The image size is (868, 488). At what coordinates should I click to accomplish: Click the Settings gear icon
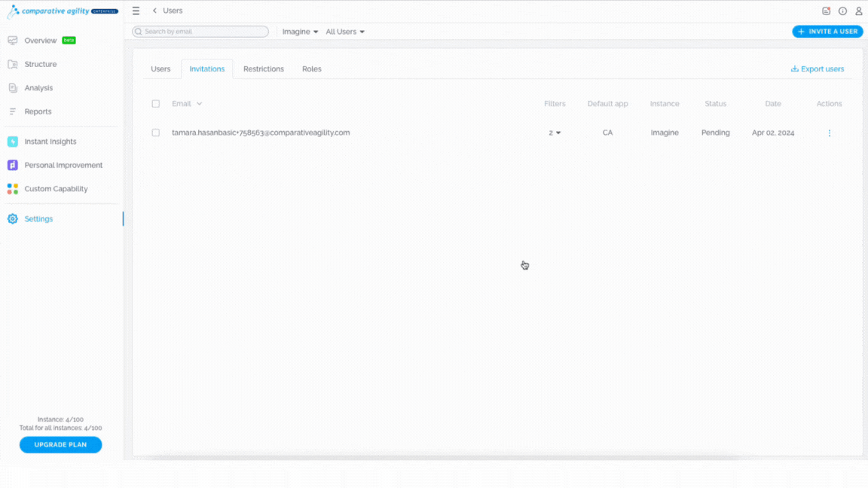pyautogui.click(x=13, y=218)
